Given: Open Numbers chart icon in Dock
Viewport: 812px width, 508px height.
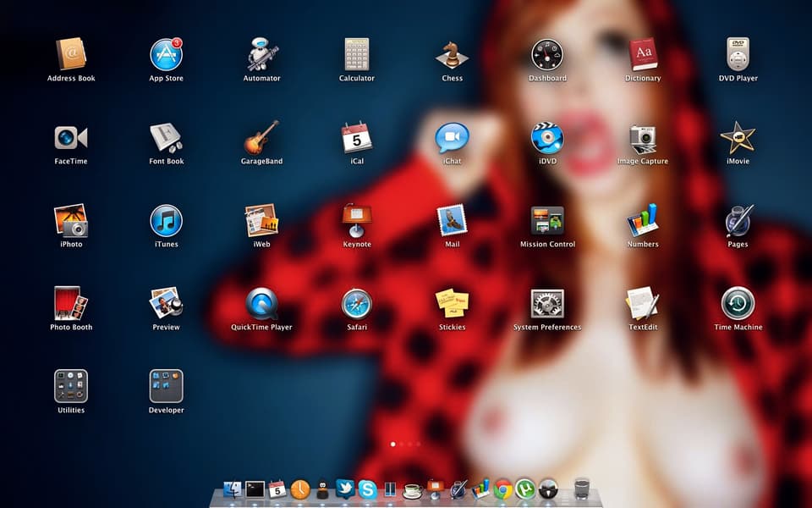Looking at the screenshot, I should coord(480,489).
